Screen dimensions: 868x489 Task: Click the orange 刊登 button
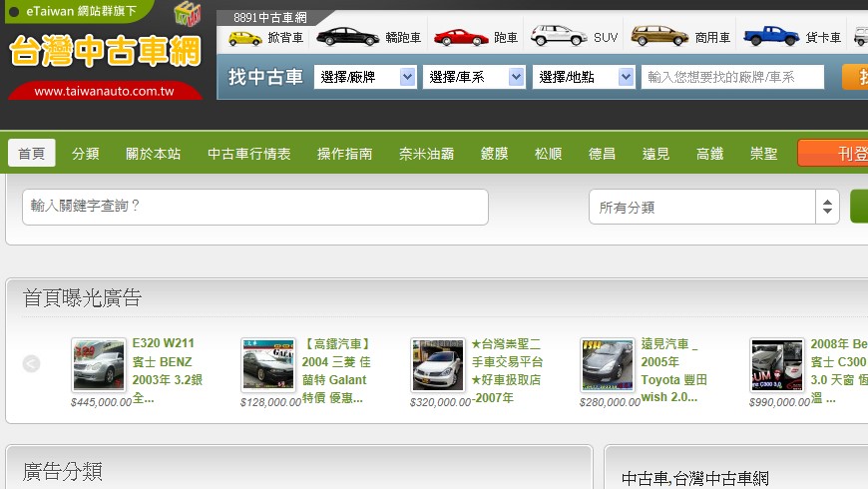tap(832, 154)
